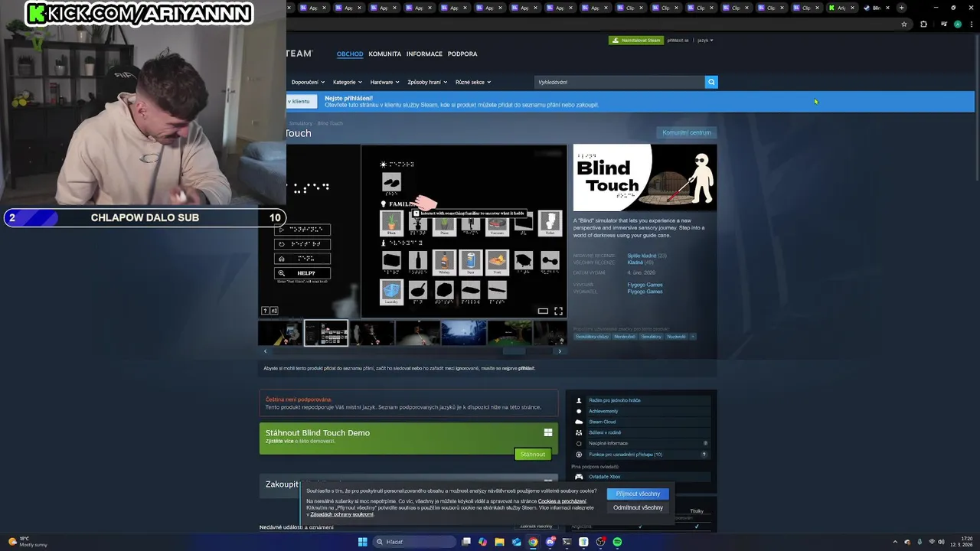Open the jazyk language dropdown

(705, 40)
